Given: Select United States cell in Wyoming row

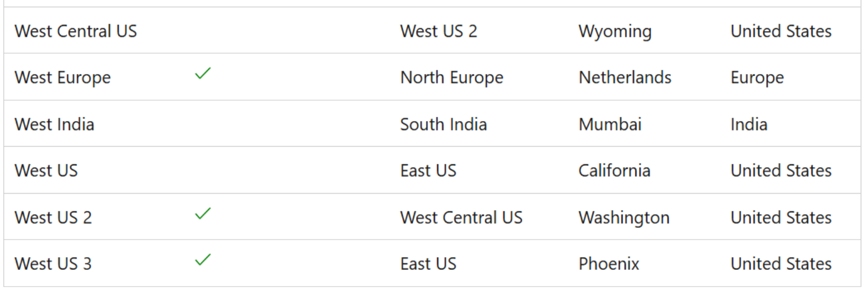Looking at the screenshot, I should [x=780, y=31].
